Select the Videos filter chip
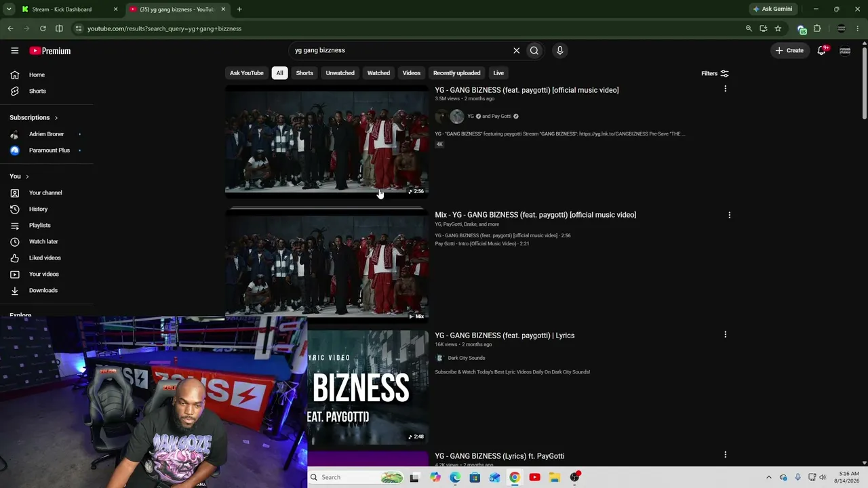Screen dimensions: 868x488 [x=412, y=73]
